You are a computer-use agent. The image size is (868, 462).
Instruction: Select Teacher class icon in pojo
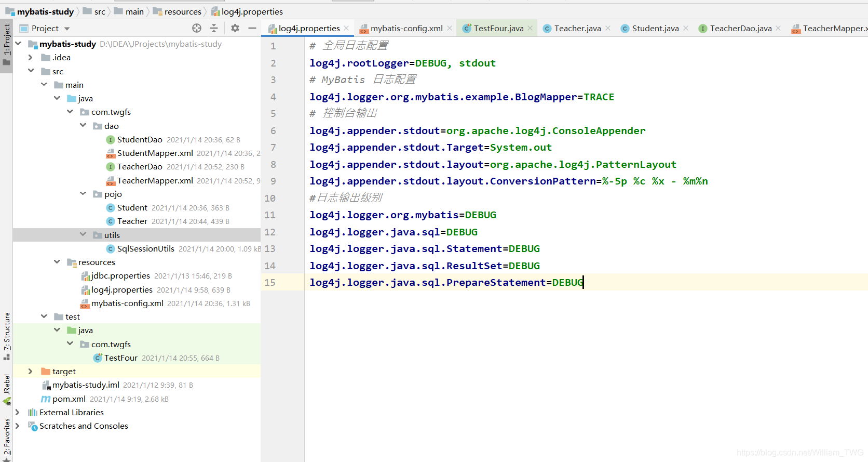point(110,221)
